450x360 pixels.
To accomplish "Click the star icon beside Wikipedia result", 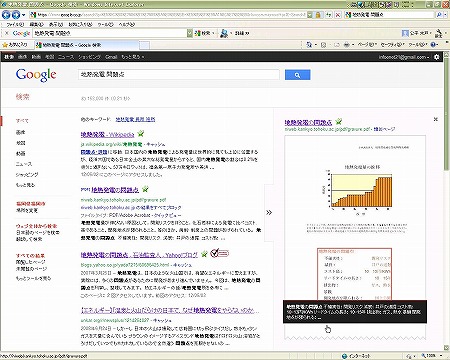I will (x=141, y=134).
